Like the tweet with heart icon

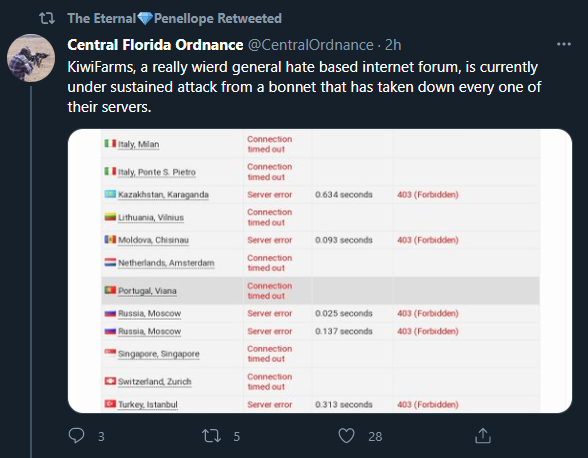click(x=346, y=436)
